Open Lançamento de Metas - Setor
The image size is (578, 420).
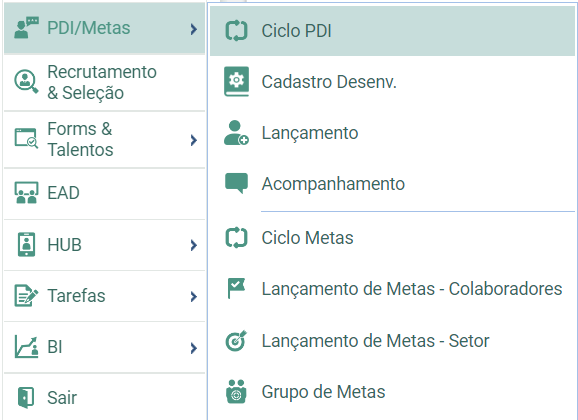click(x=392, y=341)
